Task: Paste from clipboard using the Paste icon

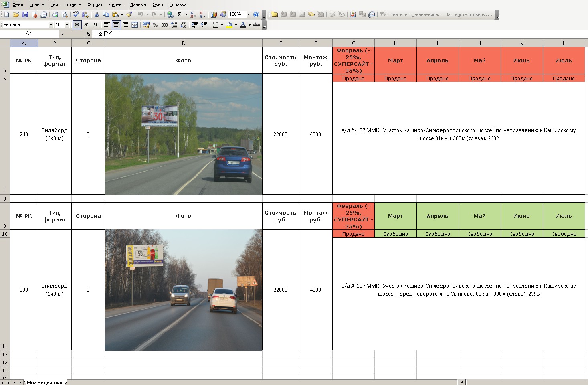Action: tap(115, 14)
